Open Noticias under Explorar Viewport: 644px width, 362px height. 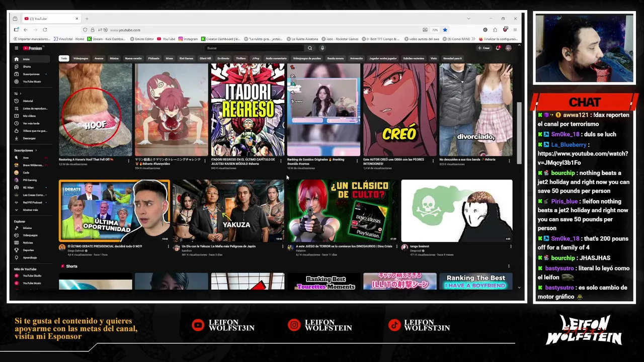point(30,243)
